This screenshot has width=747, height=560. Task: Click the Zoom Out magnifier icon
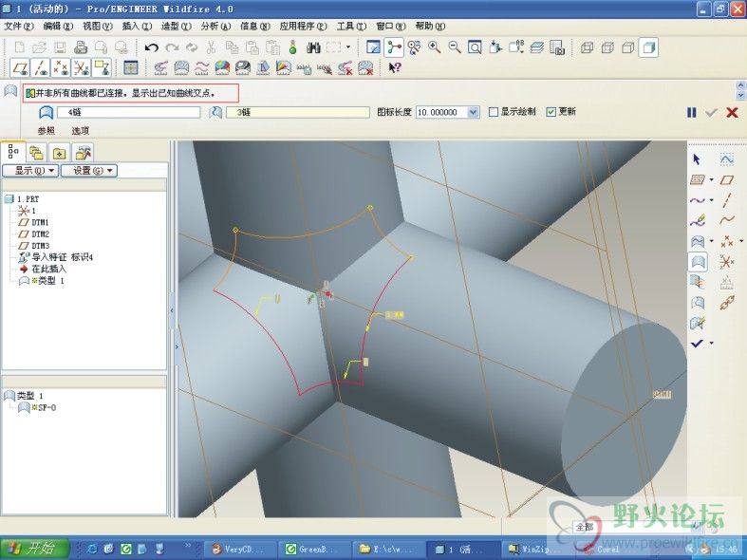[x=455, y=47]
